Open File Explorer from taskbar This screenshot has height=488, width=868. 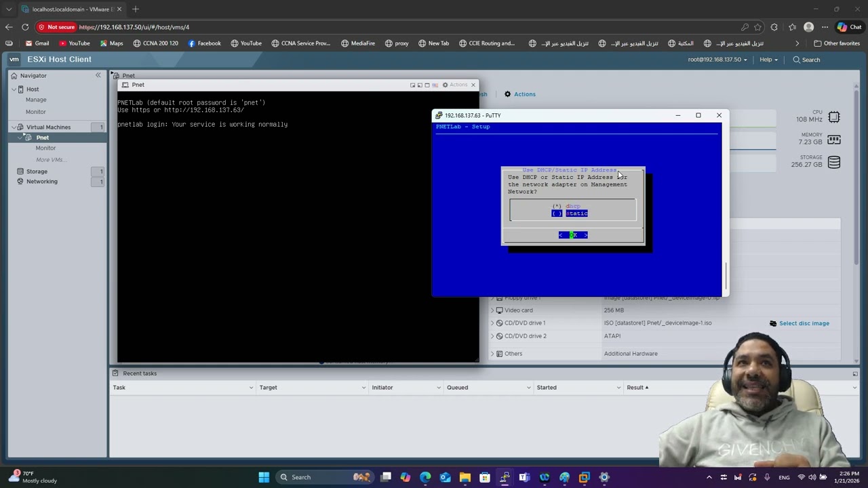[x=465, y=477]
